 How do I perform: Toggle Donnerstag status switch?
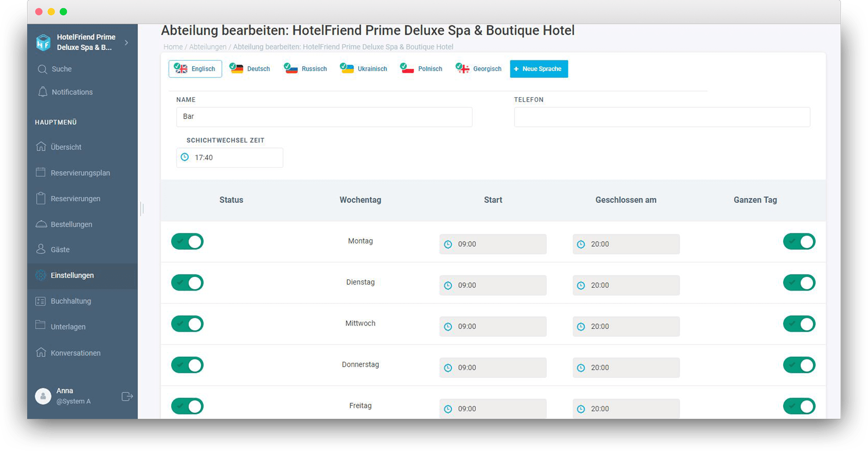(x=187, y=365)
